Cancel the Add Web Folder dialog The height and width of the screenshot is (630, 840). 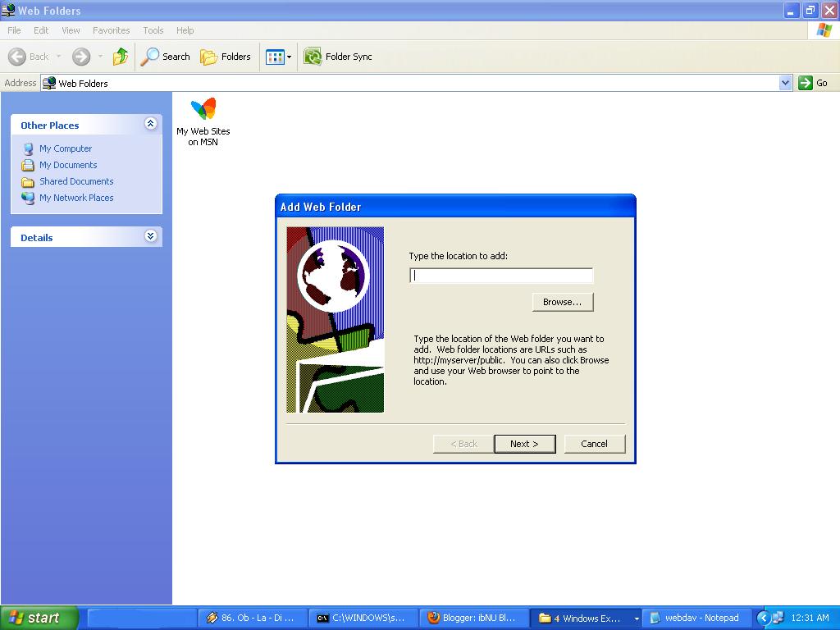coord(595,444)
